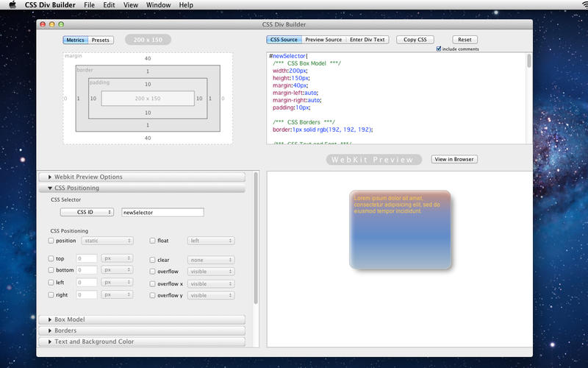Select the Enter Div Text tab
Viewport: 588px width, 368px height.
click(367, 40)
